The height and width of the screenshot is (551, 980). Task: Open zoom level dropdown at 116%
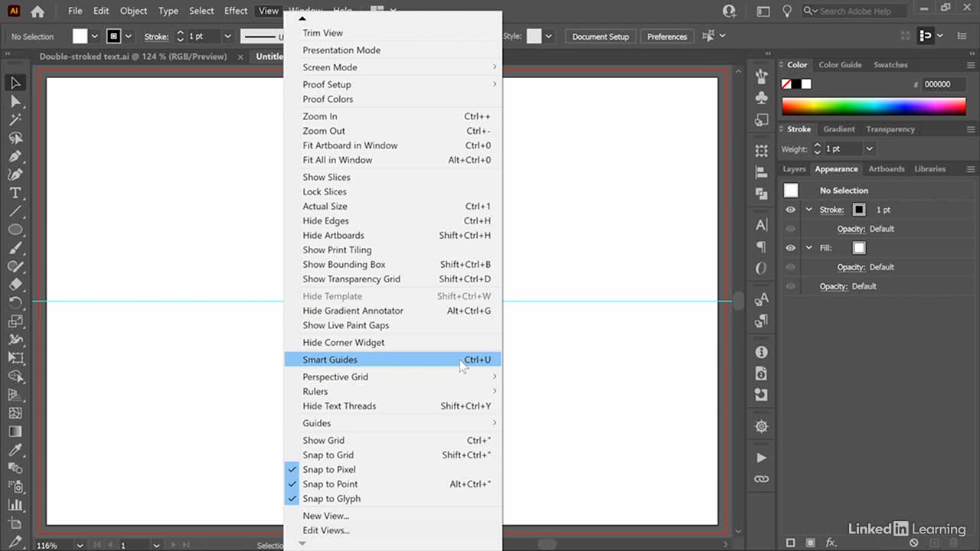pyautogui.click(x=79, y=546)
